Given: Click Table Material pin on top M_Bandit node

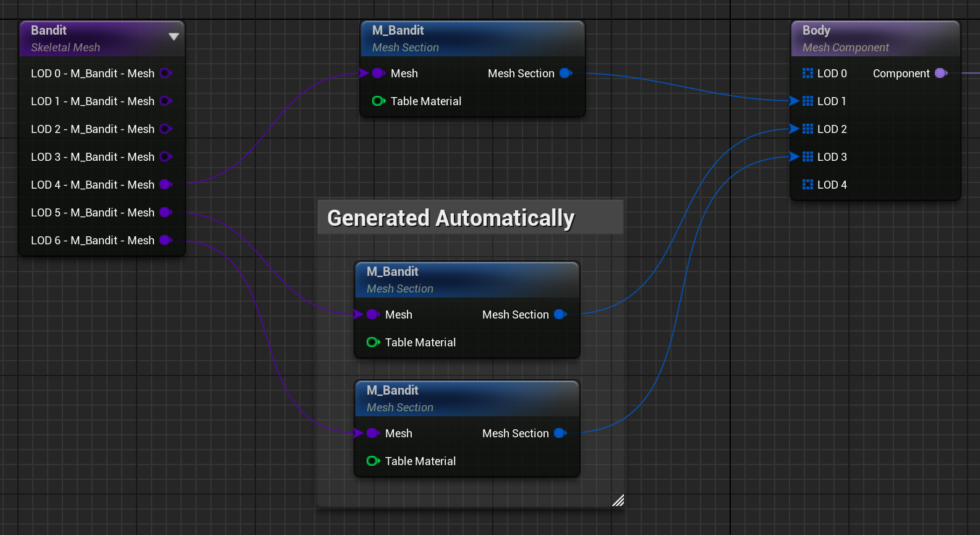Looking at the screenshot, I should (378, 101).
